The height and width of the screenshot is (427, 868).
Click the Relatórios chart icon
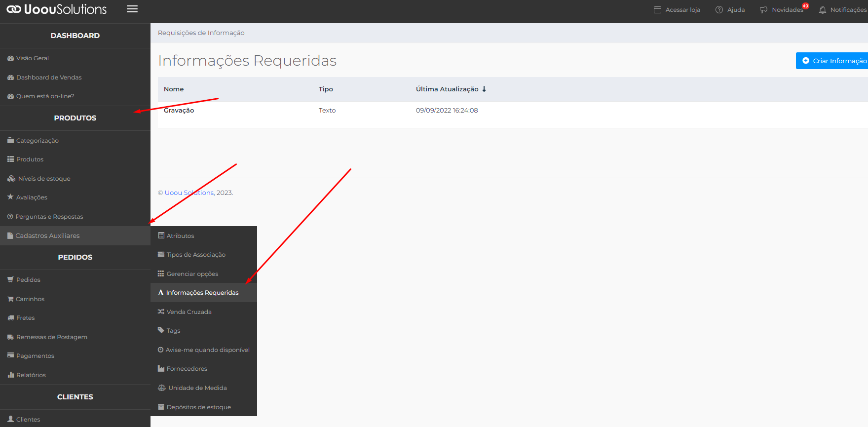(10, 375)
